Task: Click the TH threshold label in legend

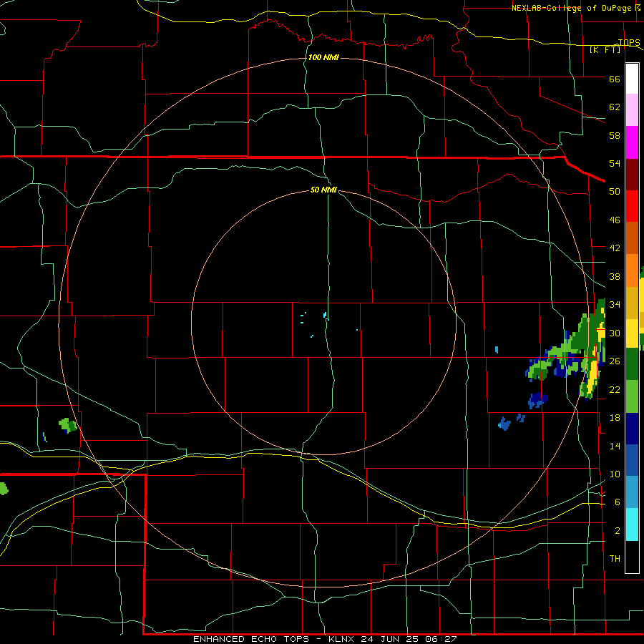Action: coord(615,559)
